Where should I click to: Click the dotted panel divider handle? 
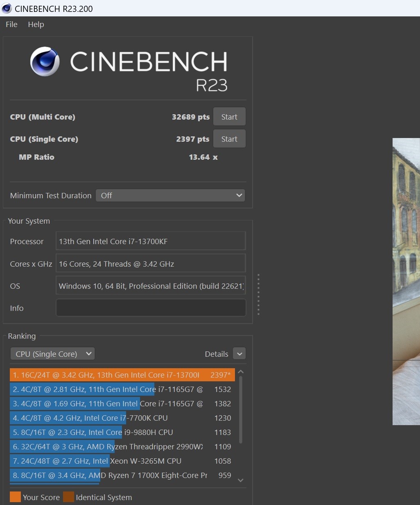click(x=258, y=294)
